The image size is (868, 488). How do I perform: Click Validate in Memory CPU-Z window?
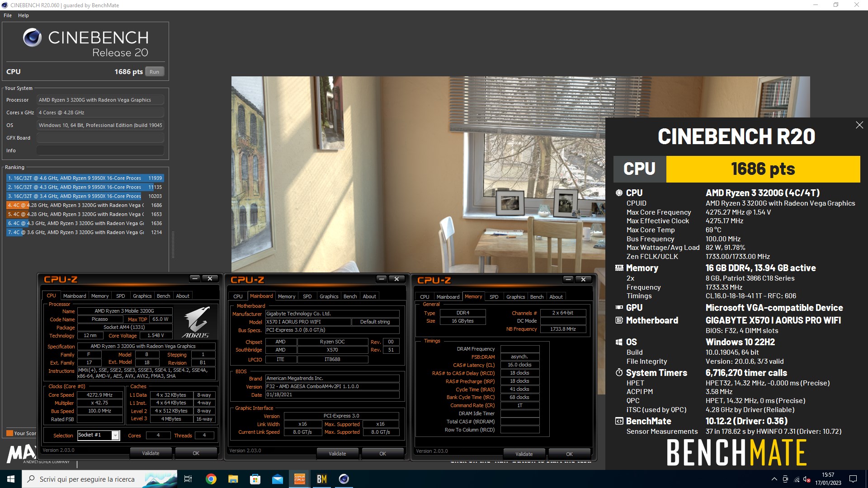[524, 454]
